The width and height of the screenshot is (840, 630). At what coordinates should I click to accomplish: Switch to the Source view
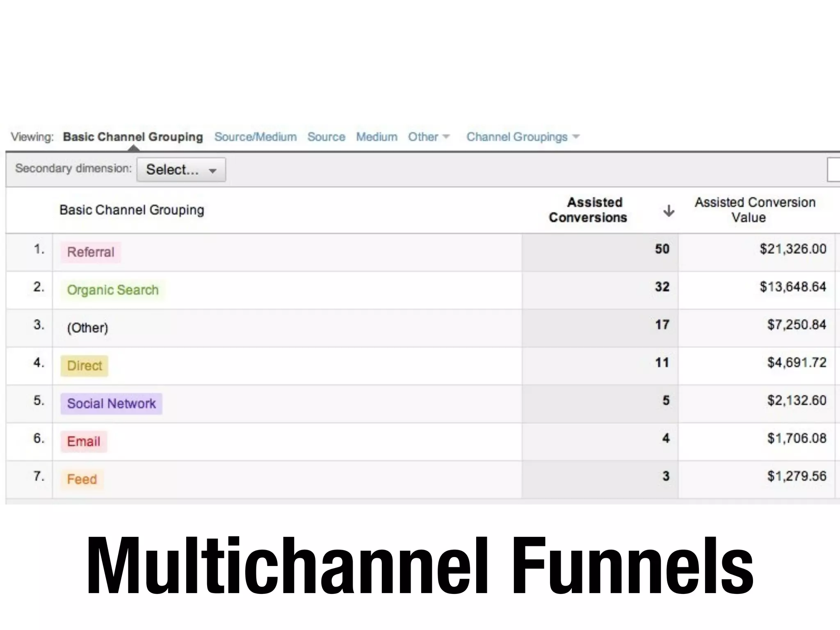[326, 137]
